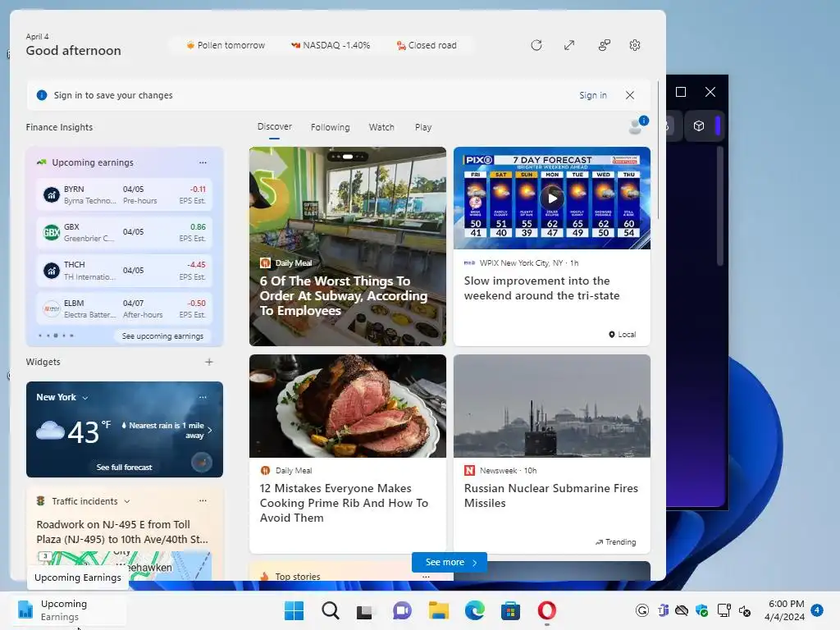Open Pollen tomorrow headline chip

point(226,46)
